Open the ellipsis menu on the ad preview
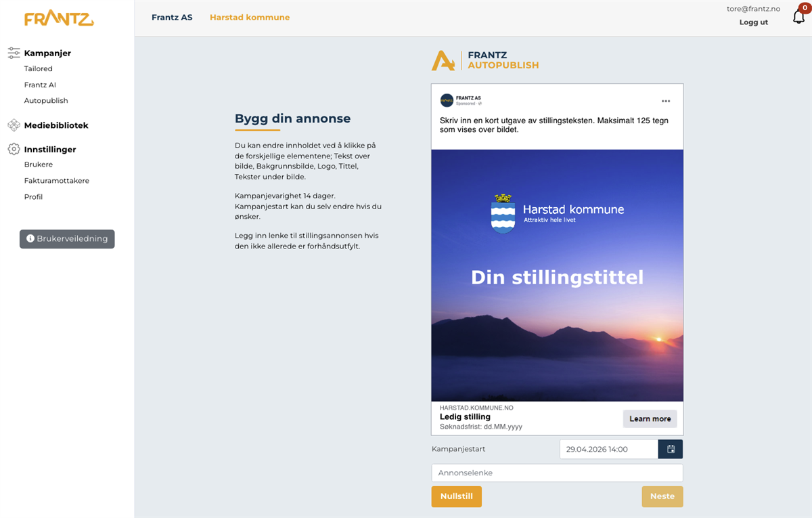 pyautogui.click(x=666, y=100)
